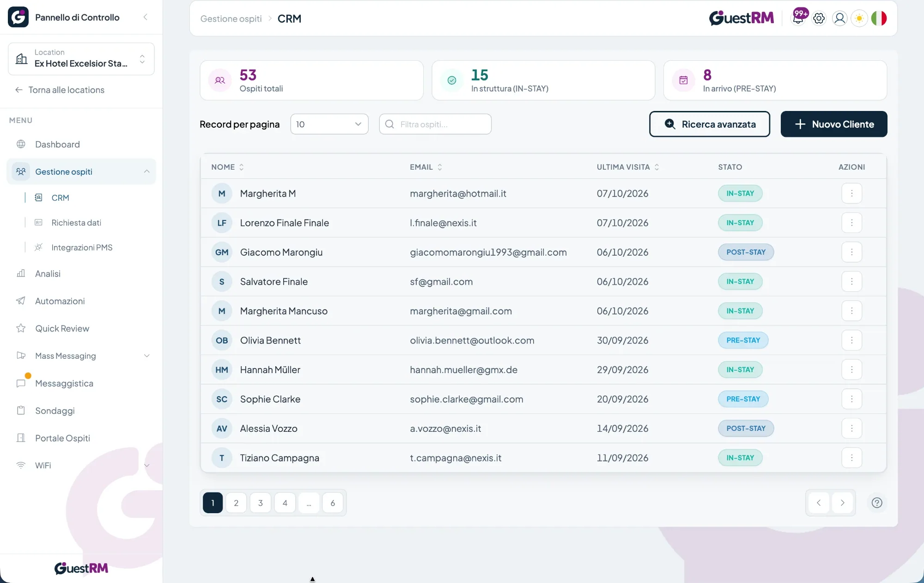Click the Automazioni paper plane icon
Image resolution: width=924 pixels, height=583 pixels.
tap(21, 301)
